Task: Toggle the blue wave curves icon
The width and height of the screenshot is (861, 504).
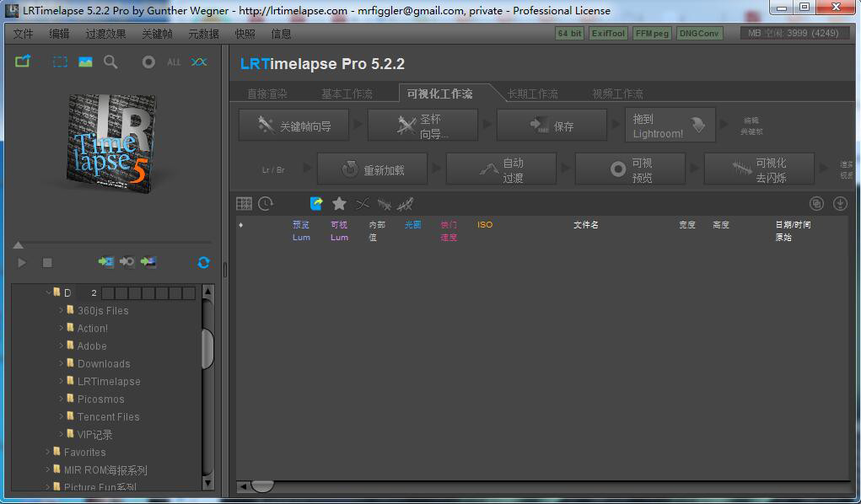Action: click(199, 62)
